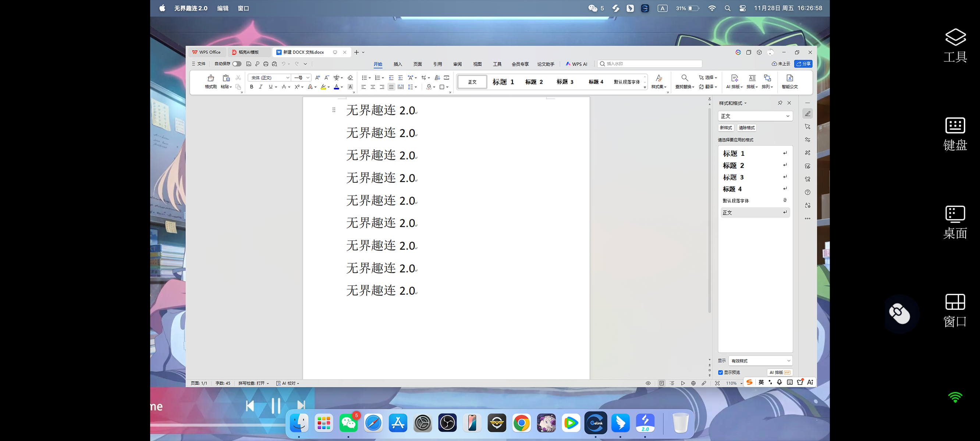
Task: Uncheck the Show Preview (显示预览) checkbox
Action: [x=720, y=372]
